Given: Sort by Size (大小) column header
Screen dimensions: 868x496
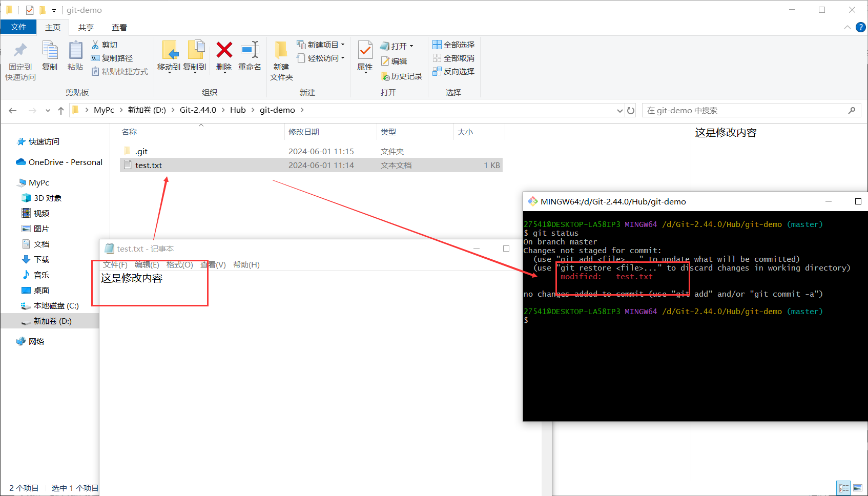Looking at the screenshot, I should click(x=465, y=132).
